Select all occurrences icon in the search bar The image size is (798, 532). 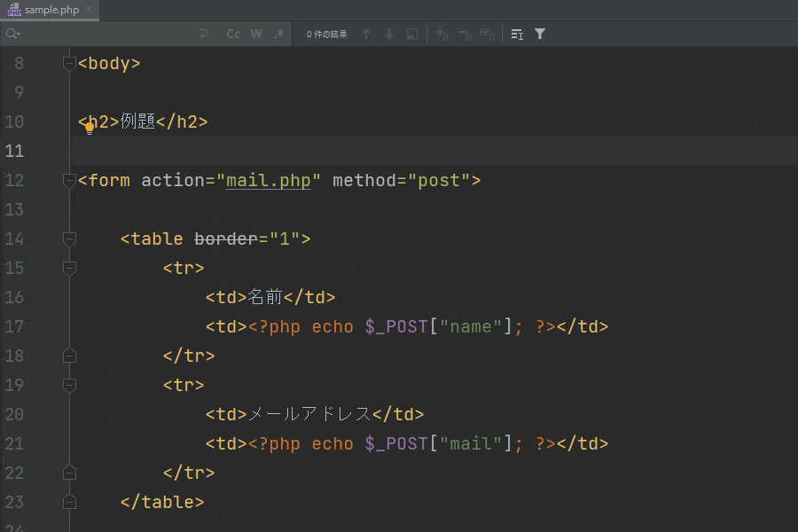click(x=487, y=35)
